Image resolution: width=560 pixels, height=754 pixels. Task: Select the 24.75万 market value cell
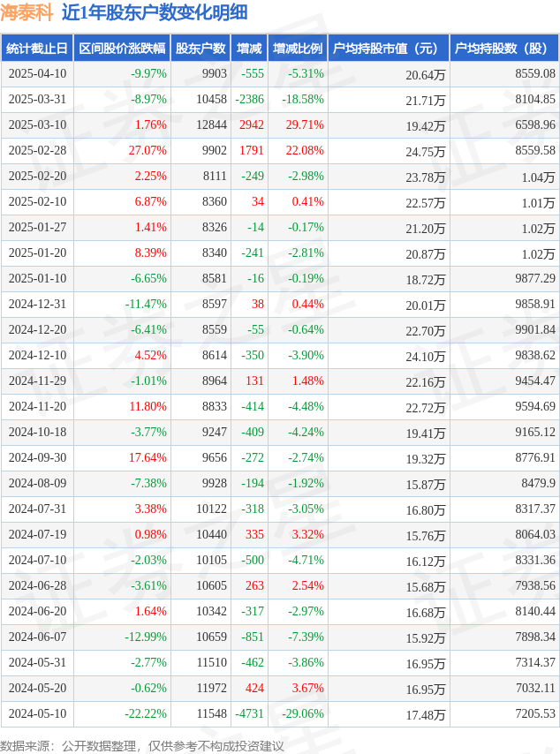pos(425,152)
